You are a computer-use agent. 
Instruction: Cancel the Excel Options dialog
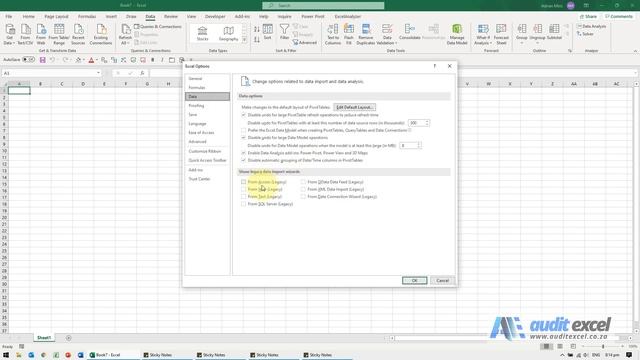(442, 280)
